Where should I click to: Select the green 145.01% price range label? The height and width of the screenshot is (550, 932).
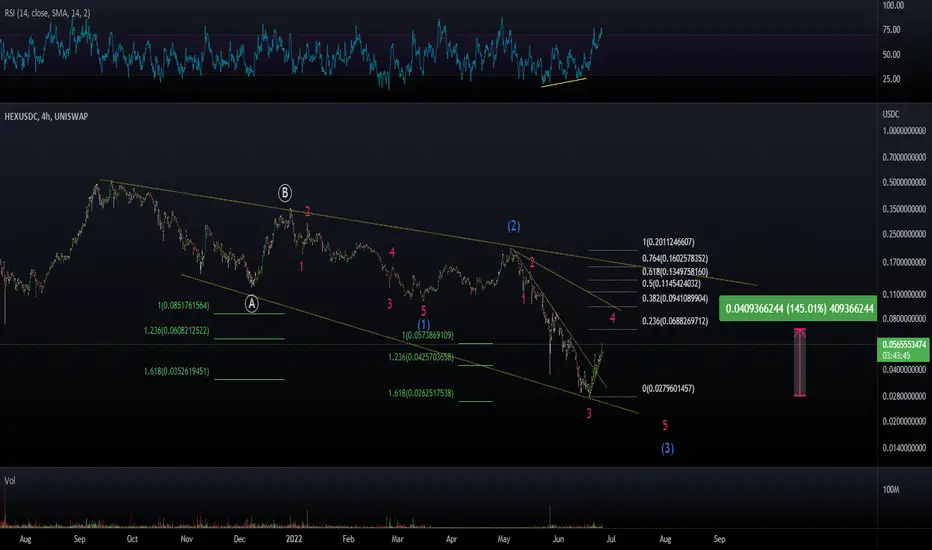(798, 309)
